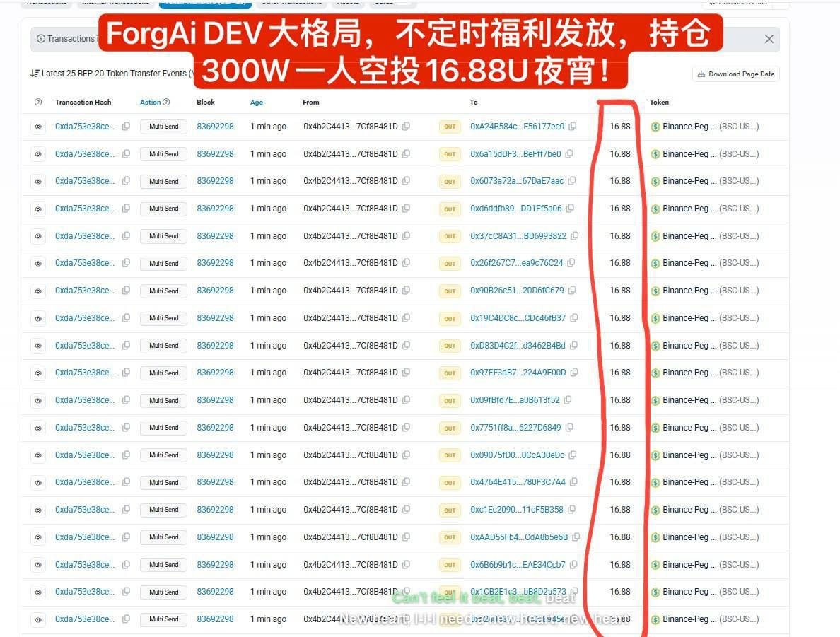Click question mark icon in table header
The height and width of the screenshot is (637, 840).
[38, 103]
